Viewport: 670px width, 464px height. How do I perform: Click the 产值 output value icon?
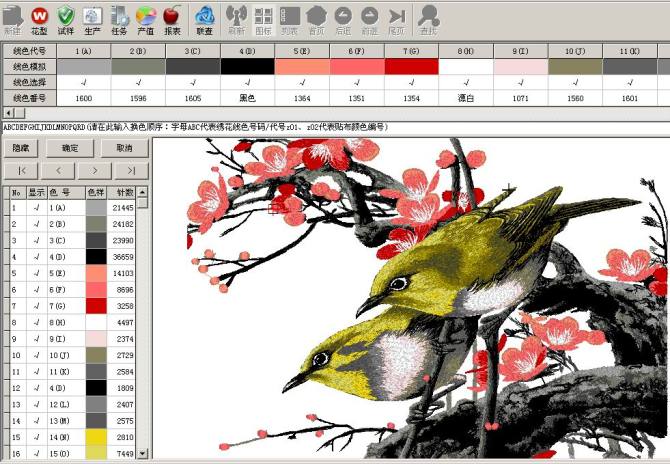(145, 18)
